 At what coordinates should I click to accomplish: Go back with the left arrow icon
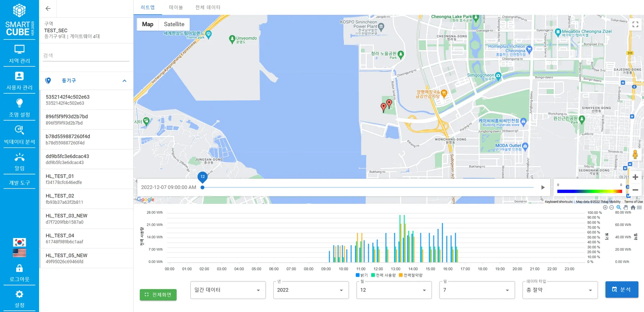pos(48,8)
